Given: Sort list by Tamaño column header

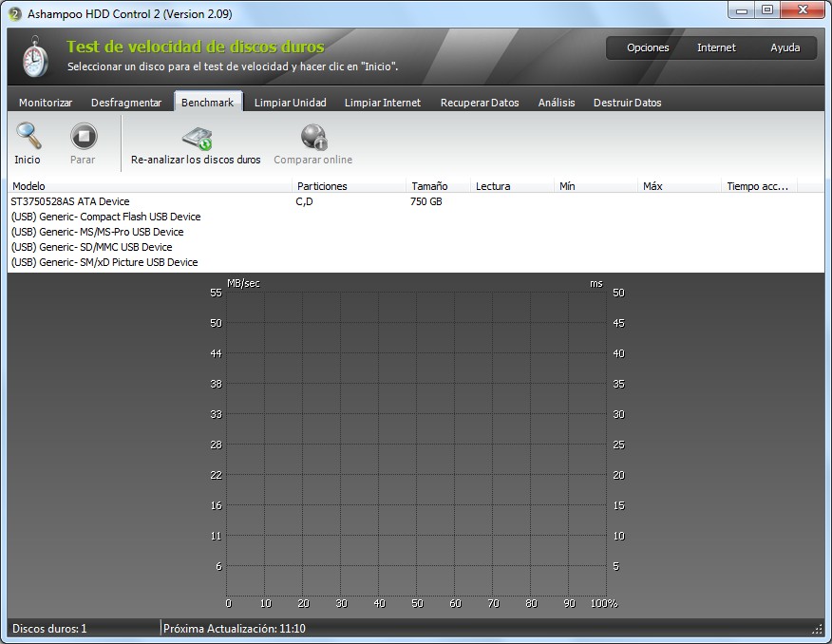Looking at the screenshot, I should (x=438, y=186).
